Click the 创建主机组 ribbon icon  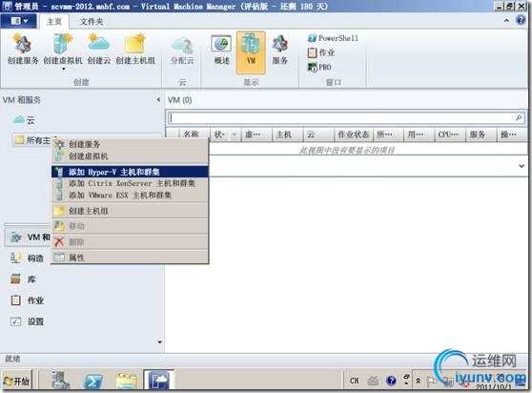point(135,50)
